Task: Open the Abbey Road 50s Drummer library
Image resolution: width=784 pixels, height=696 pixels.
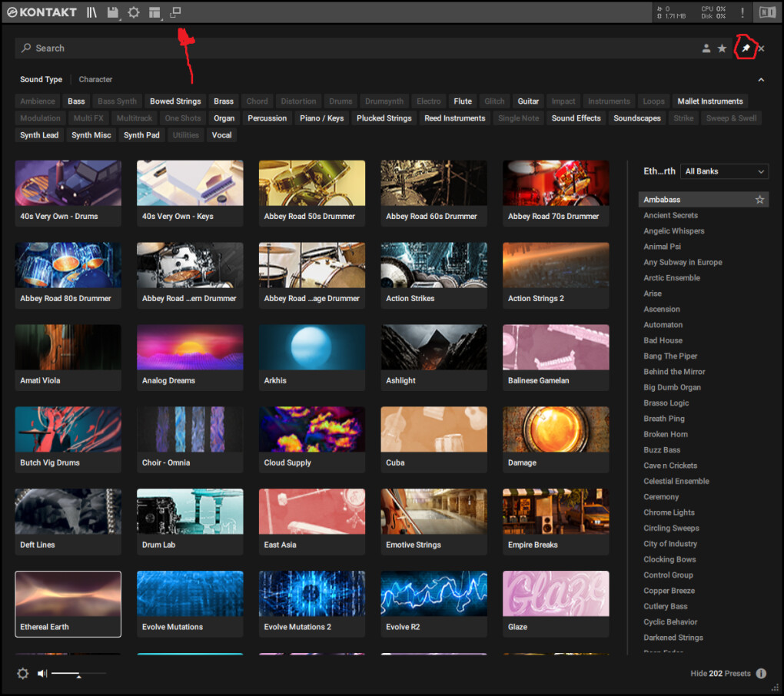Action: pos(312,194)
